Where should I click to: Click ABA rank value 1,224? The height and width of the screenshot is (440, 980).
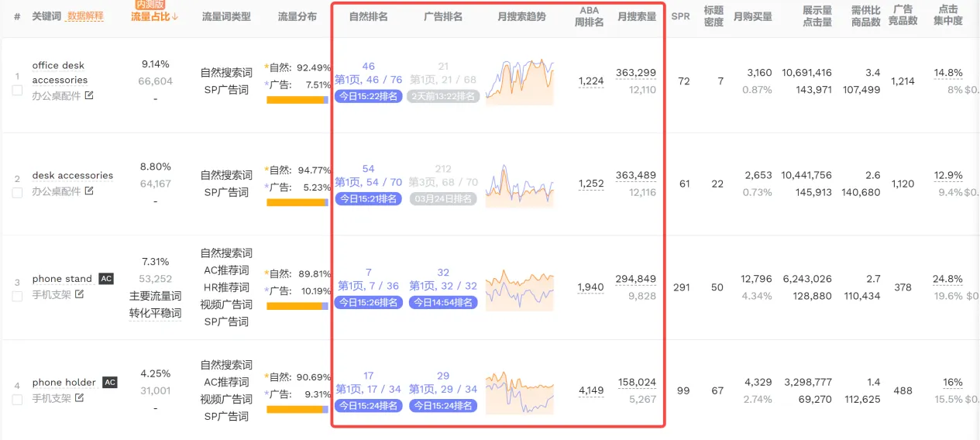(x=591, y=81)
